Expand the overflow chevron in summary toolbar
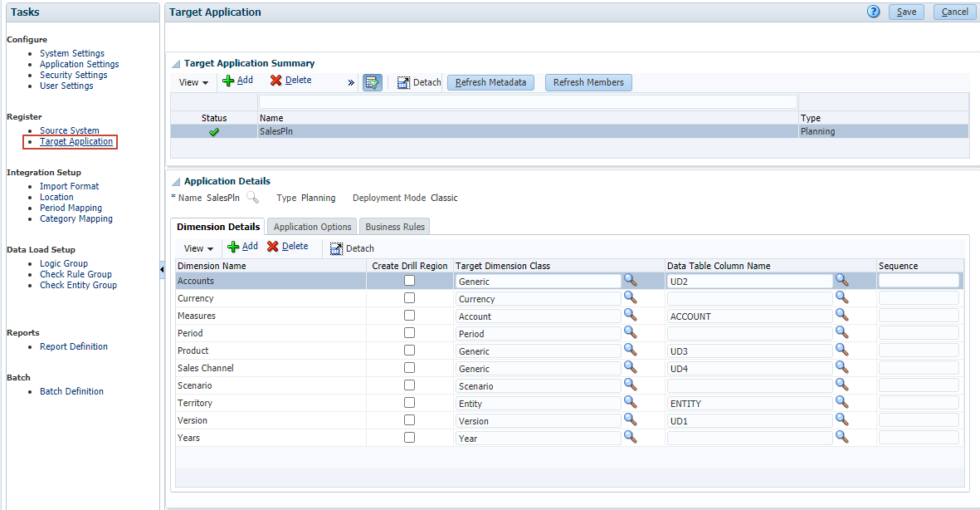 pos(351,82)
